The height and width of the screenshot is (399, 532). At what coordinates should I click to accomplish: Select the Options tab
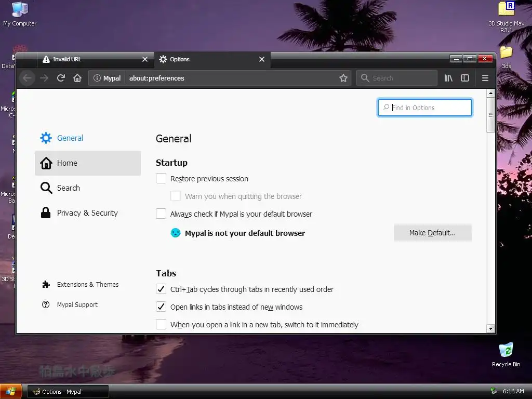[x=212, y=59]
